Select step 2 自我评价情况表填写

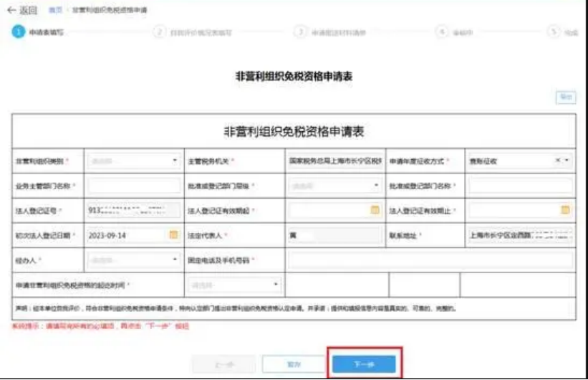[x=193, y=33]
